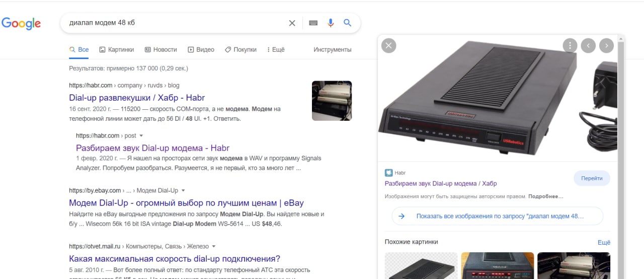Click the modem thumbnail beside first result
This screenshot has width=644, height=279.
tap(332, 101)
